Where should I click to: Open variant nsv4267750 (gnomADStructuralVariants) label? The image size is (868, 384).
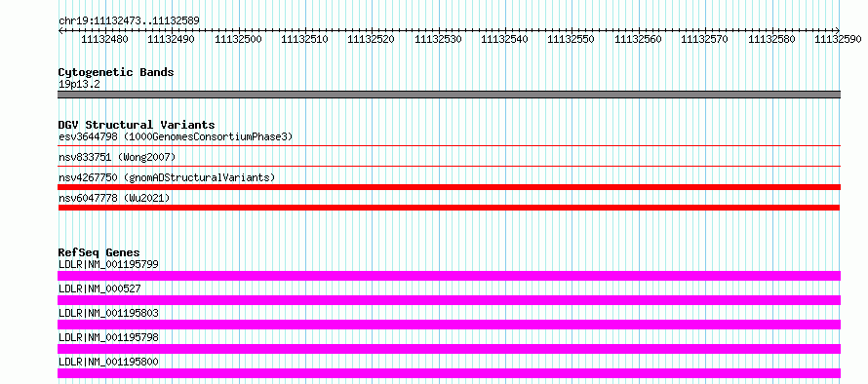(167, 177)
